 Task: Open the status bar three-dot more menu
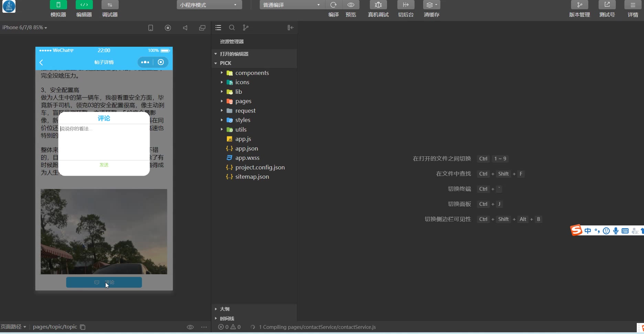204,327
